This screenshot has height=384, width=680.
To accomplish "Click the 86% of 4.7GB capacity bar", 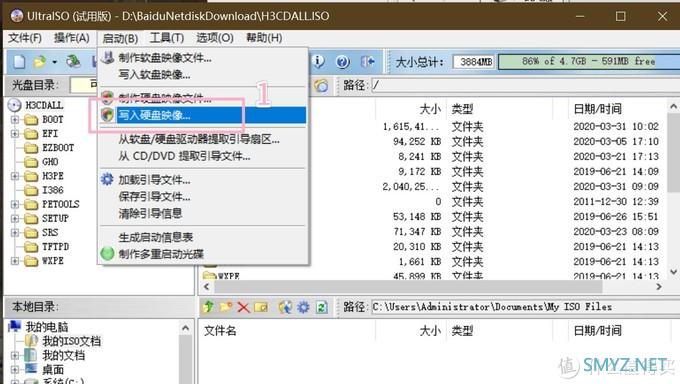I will 589,62.
